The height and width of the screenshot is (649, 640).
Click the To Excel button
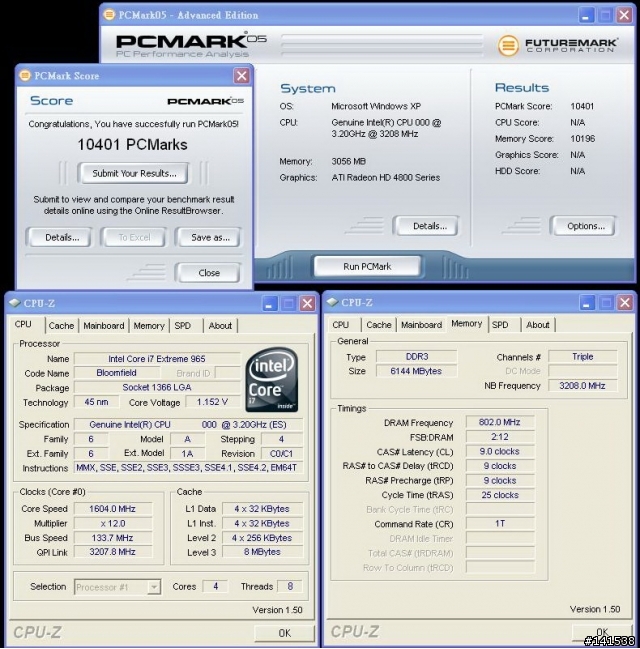134,238
